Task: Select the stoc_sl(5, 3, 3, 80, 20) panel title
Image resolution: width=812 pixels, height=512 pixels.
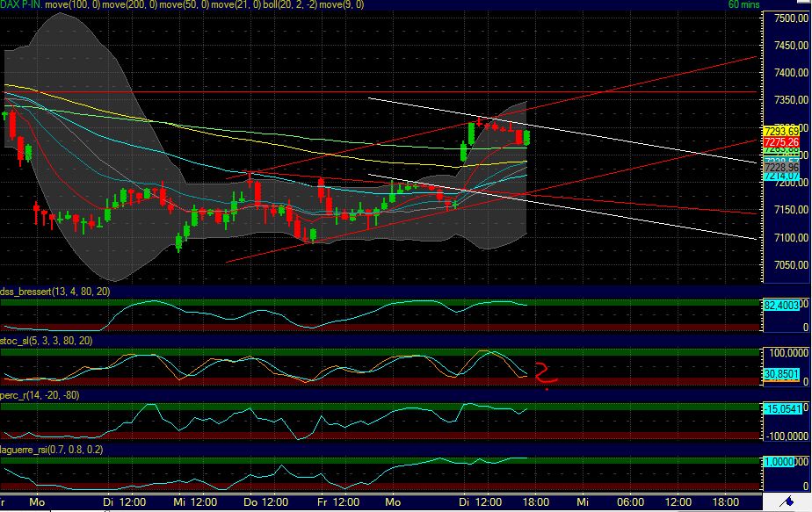Action: click(x=47, y=341)
